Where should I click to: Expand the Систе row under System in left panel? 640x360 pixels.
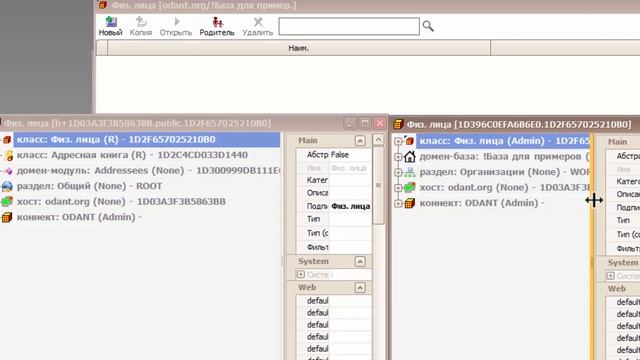click(301, 274)
